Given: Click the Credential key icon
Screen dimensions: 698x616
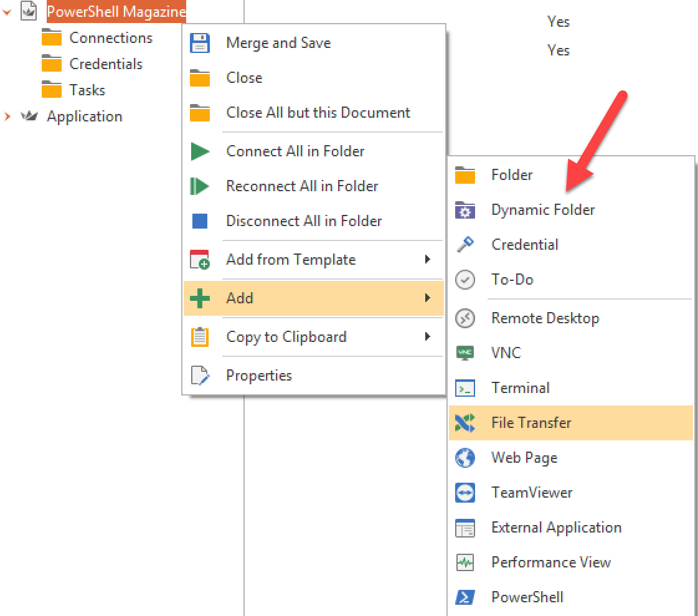Looking at the screenshot, I should 465,245.
